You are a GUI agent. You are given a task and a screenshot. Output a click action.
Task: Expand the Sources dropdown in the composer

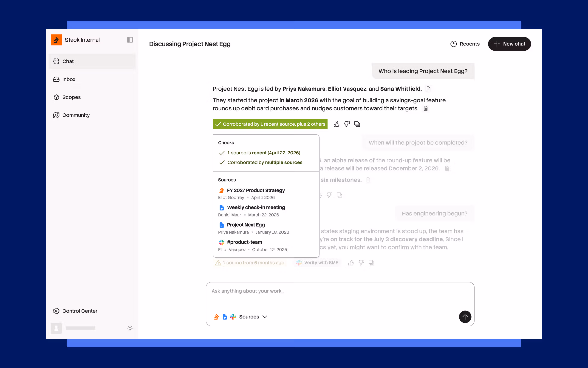(253, 317)
